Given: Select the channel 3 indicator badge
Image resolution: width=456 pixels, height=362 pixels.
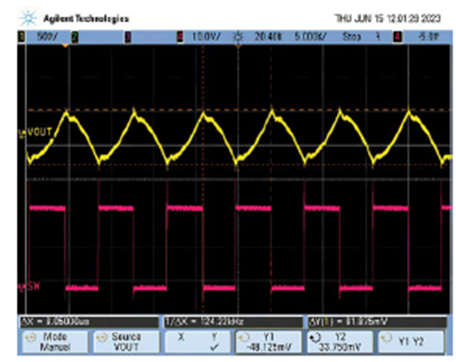Looking at the screenshot, I should 128,37.
